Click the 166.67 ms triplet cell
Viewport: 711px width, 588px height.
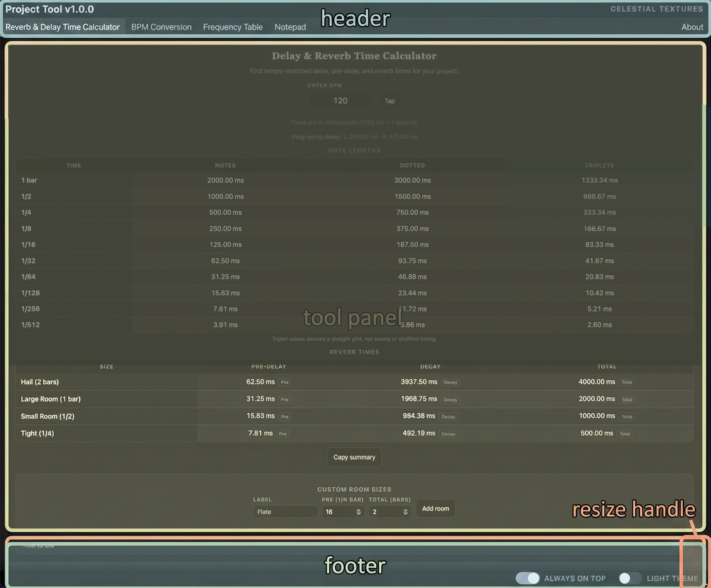pyautogui.click(x=600, y=228)
